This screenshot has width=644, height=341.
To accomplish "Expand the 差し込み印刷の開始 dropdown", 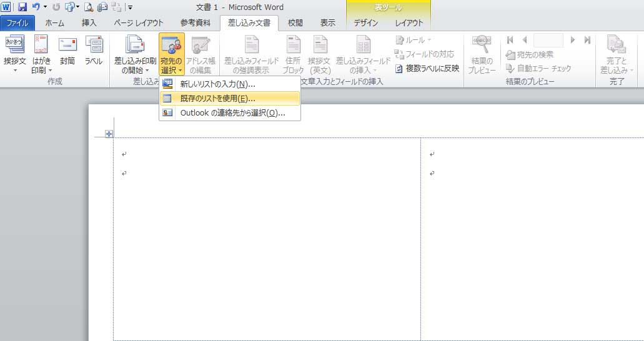I will tap(135, 55).
